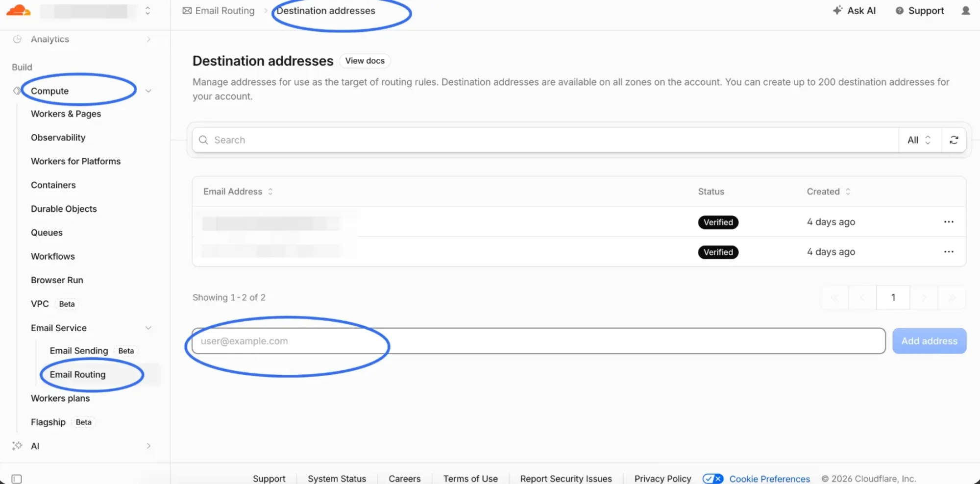Expand the AI section chevron
980x484 pixels.
click(x=148, y=446)
